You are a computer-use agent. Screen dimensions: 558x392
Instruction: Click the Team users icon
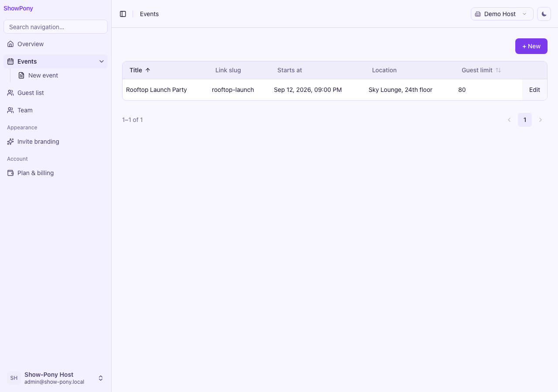[10, 110]
